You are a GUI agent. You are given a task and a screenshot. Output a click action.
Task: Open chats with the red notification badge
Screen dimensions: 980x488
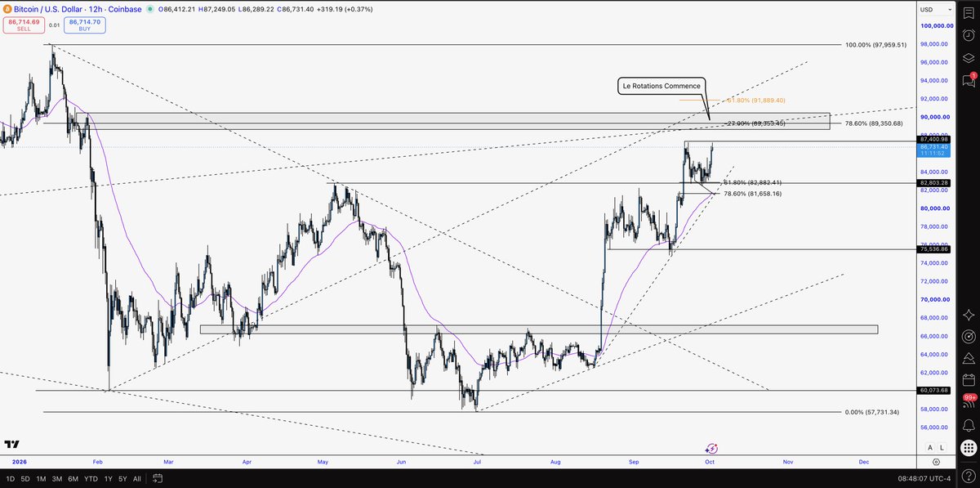pyautogui.click(x=969, y=80)
